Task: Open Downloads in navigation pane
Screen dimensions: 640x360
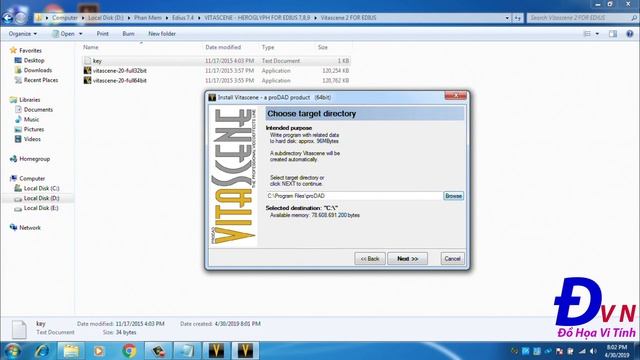Action: [x=38, y=70]
